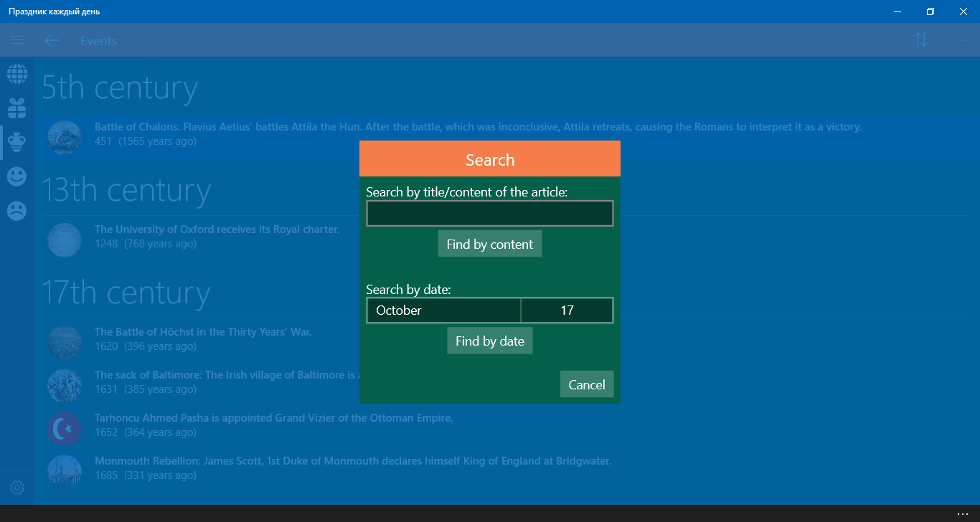Click the Find by date button

point(490,341)
